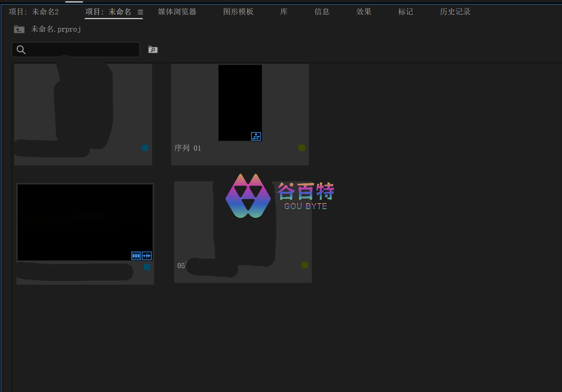Click the audio waveform badge on the clip

tap(147, 256)
